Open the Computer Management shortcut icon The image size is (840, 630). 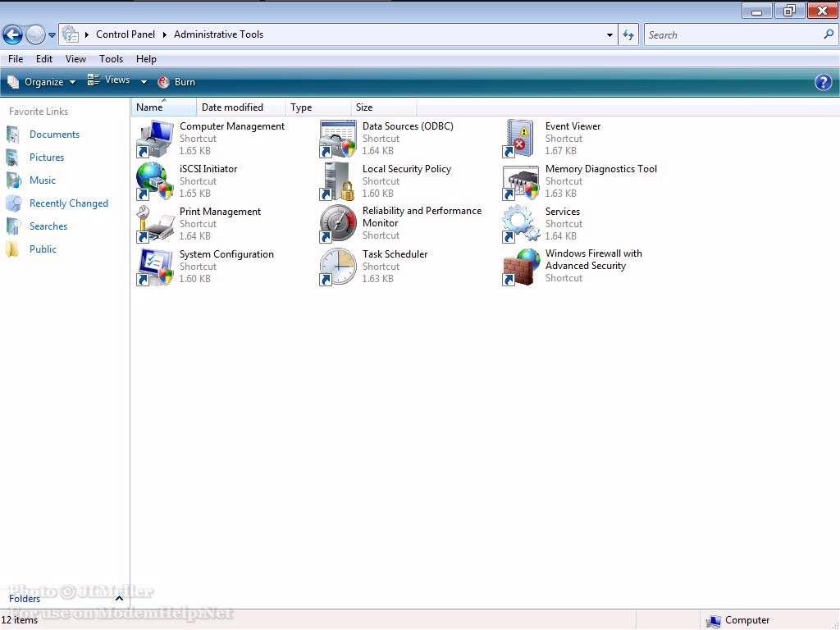click(x=155, y=139)
